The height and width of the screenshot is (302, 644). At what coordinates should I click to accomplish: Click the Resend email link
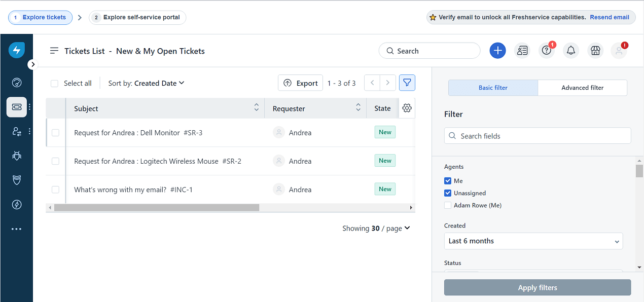[610, 17]
